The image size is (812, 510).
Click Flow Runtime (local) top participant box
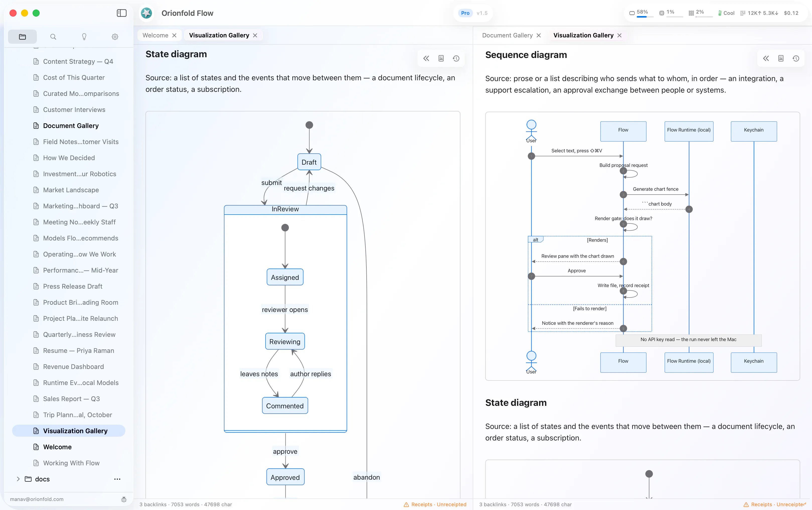click(689, 131)
